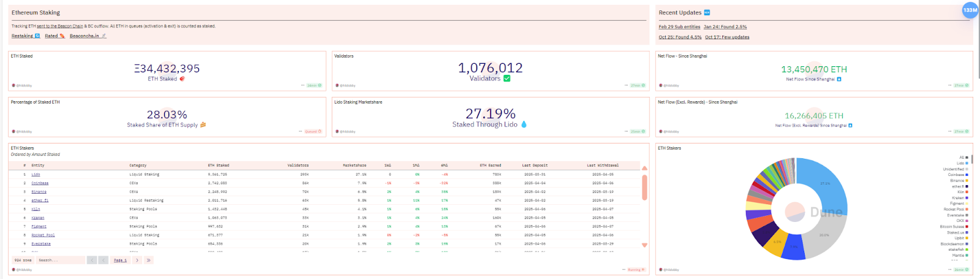Open the three-dot menu under the pie chart
The width and height of the screenshot is (980, 279).
coord(949,270)
